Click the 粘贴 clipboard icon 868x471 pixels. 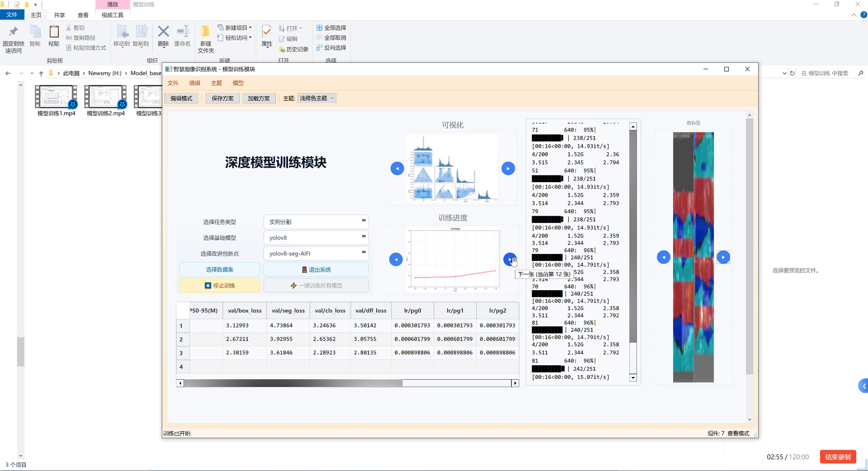click(x=54, y=32)
